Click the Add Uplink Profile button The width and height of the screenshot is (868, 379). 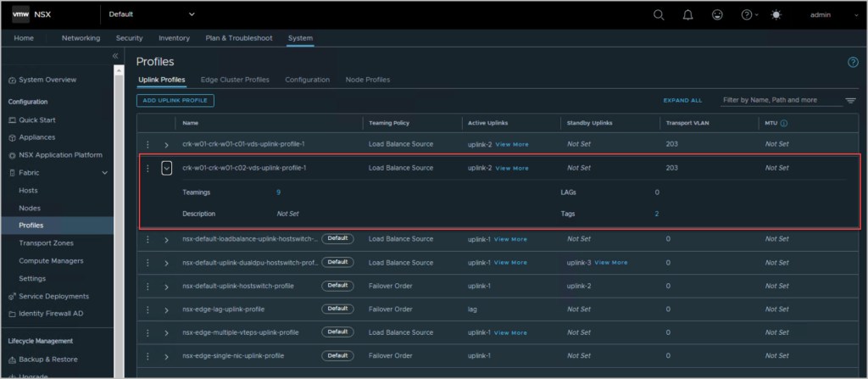tap(175, 100)
